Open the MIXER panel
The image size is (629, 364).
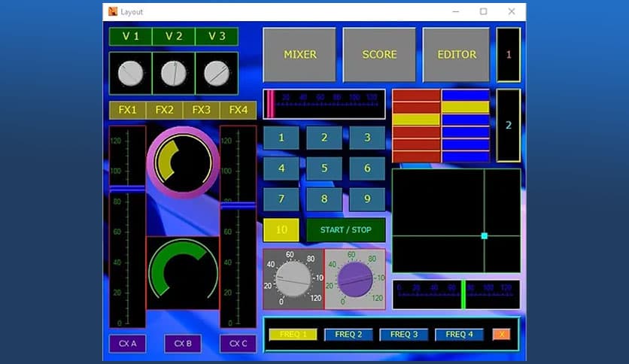click(x=299, y=54)
